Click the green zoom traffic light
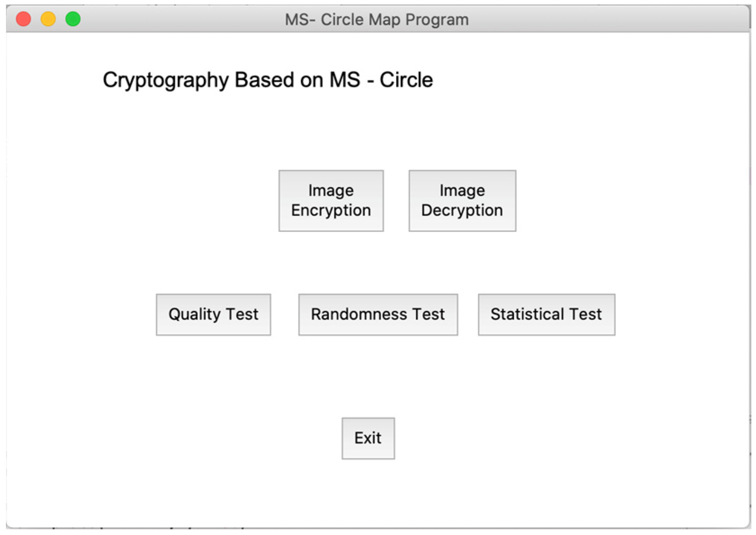This screenshot has width=756, height=535. click(73, 19)
